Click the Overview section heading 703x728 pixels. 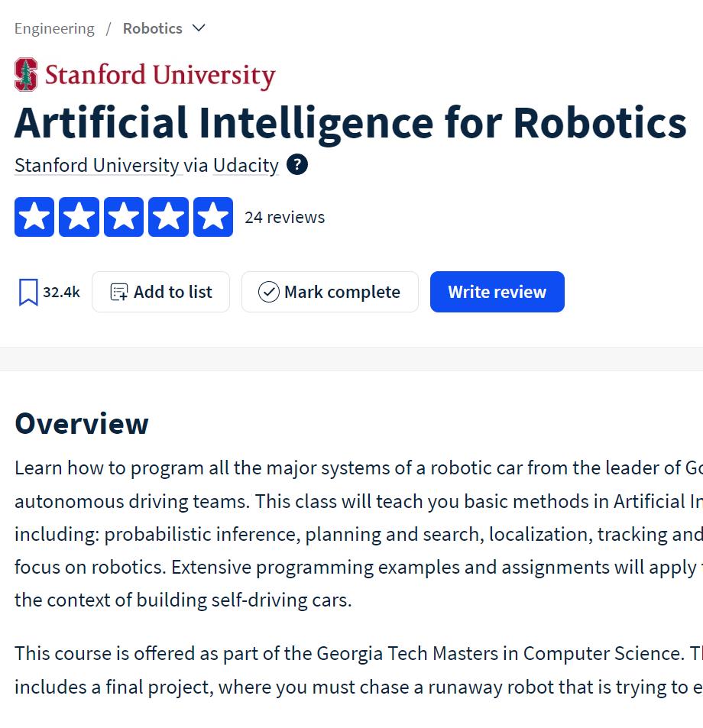(x=82, y=423)
